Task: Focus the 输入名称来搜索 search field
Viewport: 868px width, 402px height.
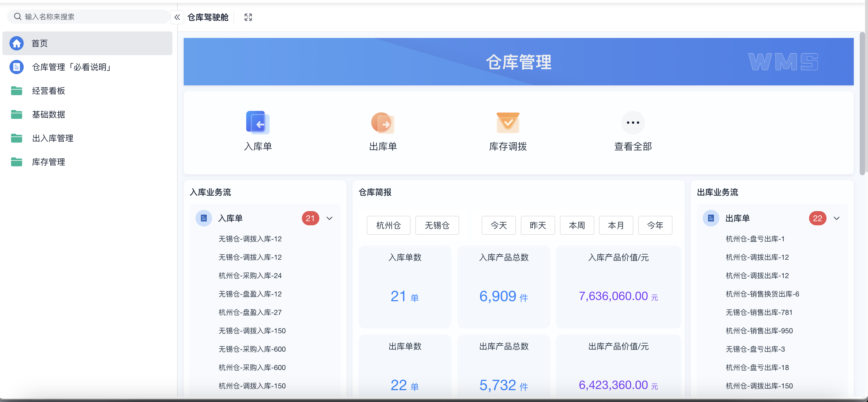Action: [x=88, y=17]
